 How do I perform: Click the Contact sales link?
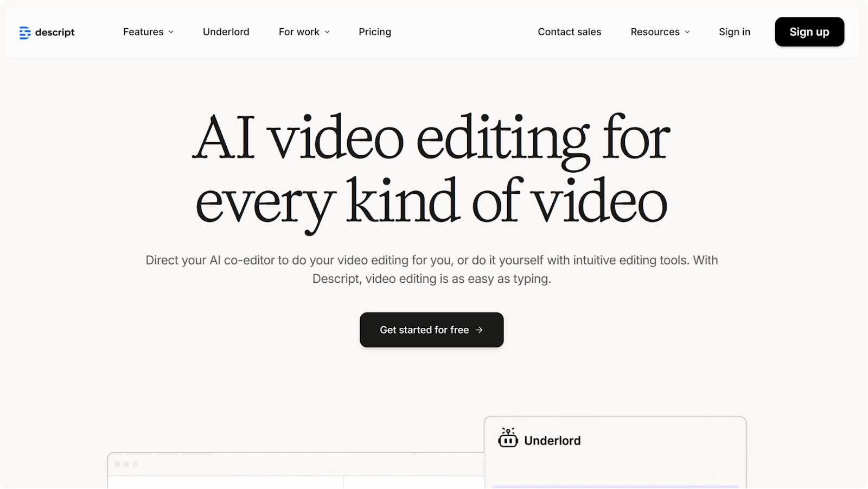tap(569, 32)
